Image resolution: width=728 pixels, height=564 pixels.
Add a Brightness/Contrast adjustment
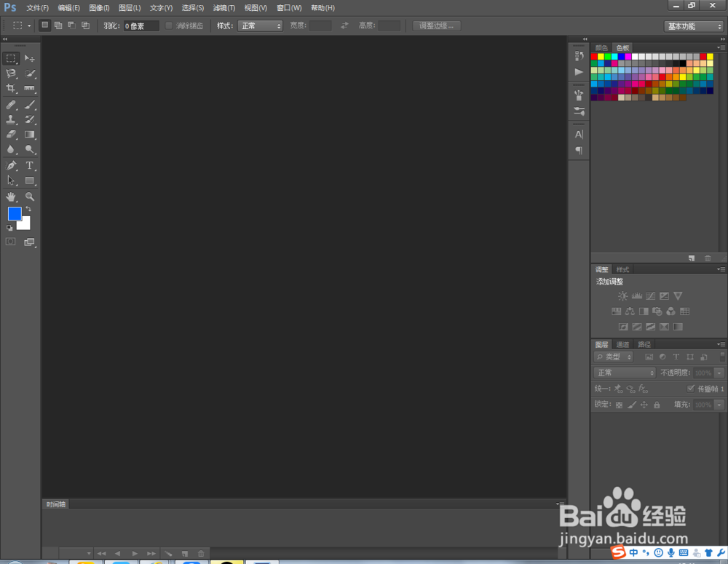622,295
